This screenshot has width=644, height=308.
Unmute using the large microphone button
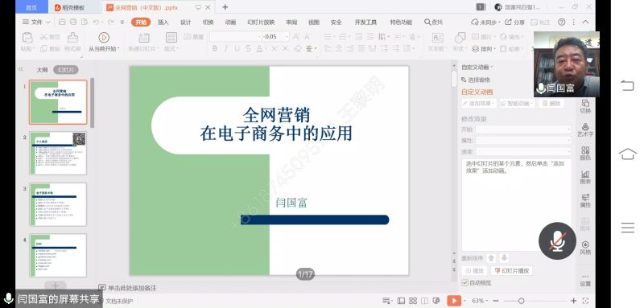click(x=557, y=240)
